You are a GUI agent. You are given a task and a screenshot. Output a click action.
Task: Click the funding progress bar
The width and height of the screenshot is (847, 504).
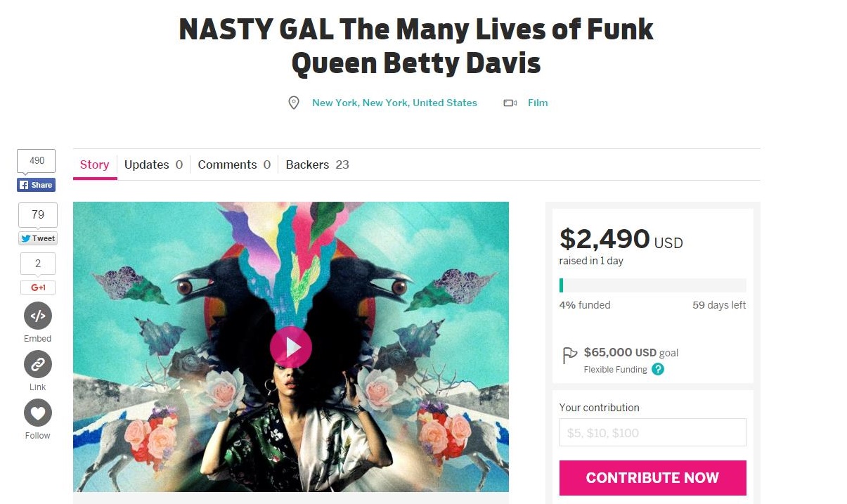click(652, 285)
